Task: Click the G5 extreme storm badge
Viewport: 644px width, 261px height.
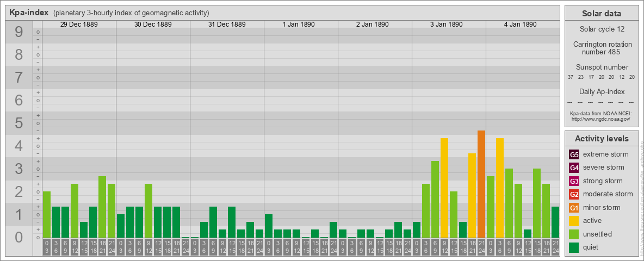Action: 574,154
